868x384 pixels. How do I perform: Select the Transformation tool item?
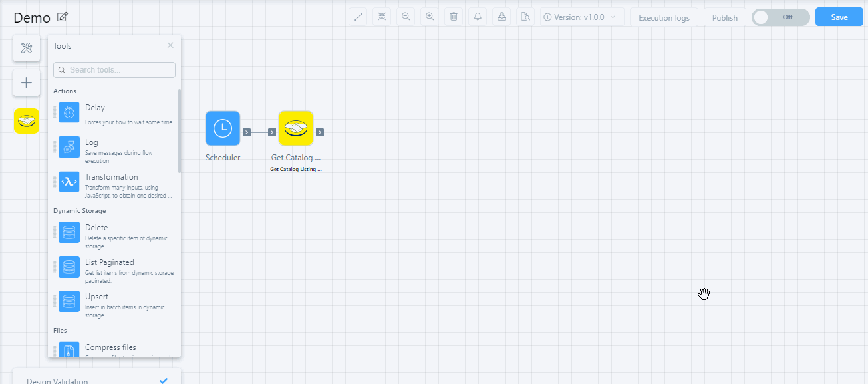(113, 183)
